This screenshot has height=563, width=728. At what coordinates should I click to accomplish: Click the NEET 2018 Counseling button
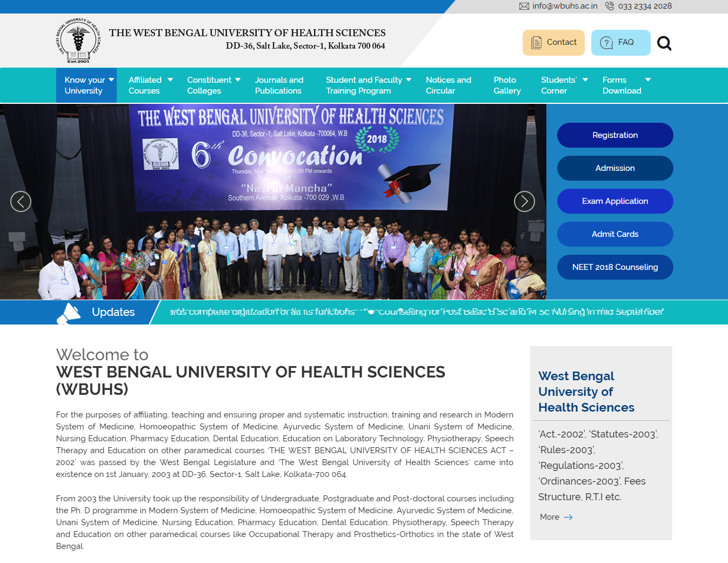point(615,267)
